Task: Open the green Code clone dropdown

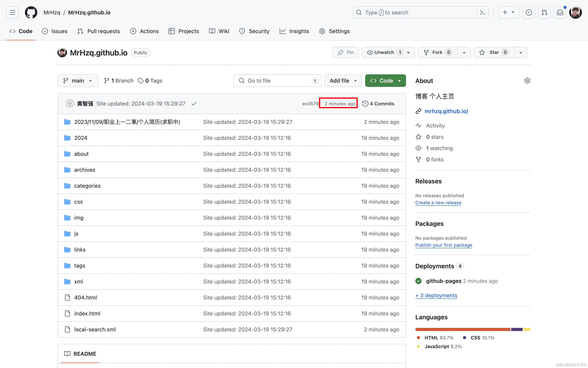Action: coord(385,81)
